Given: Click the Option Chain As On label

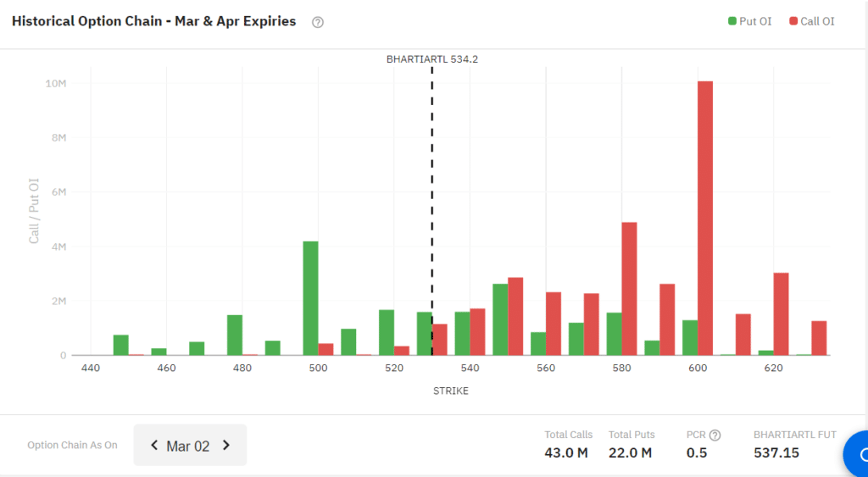Looking at the screenshot, I should click(x=73, y=445).
